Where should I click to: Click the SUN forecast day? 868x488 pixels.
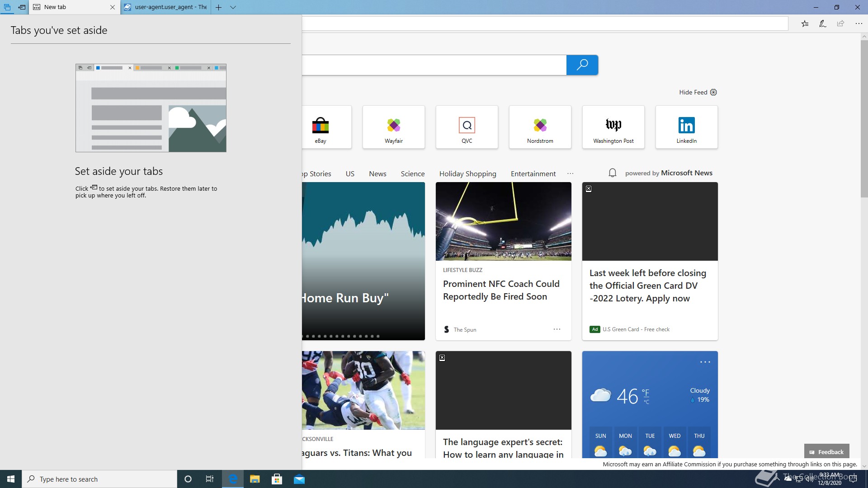click(x=601, y=443)
